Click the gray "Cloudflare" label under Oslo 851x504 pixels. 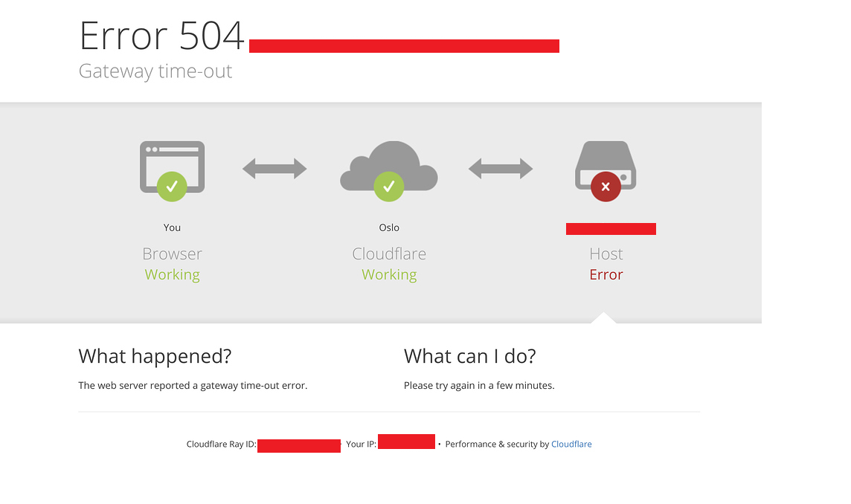(x=389, y=253)
